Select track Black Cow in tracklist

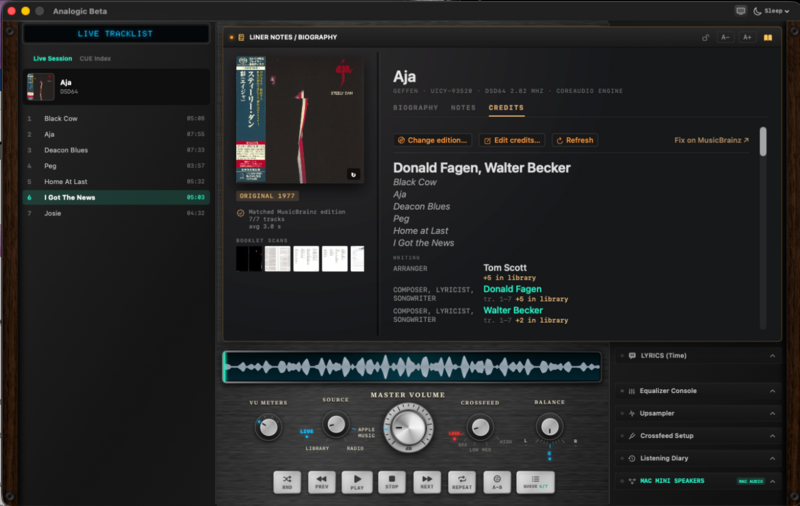coord(116,118)
